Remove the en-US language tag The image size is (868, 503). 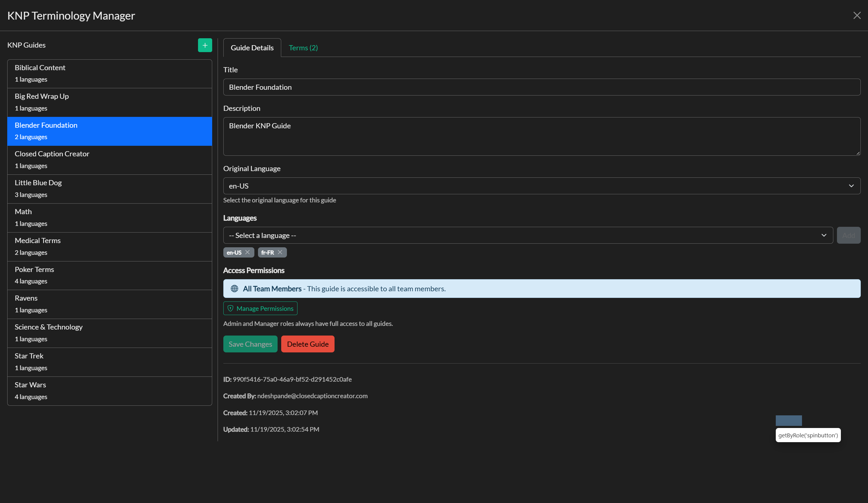(x=247, y=252)
